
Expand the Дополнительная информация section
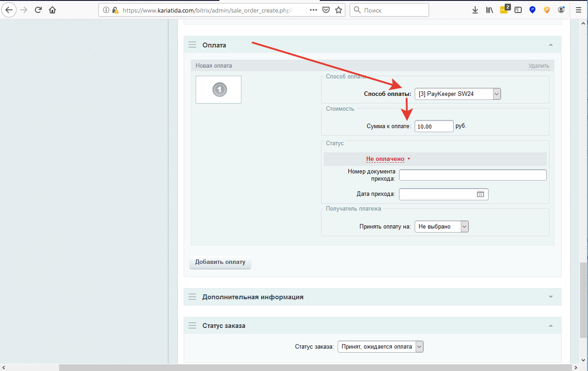[x=550, y=297]
